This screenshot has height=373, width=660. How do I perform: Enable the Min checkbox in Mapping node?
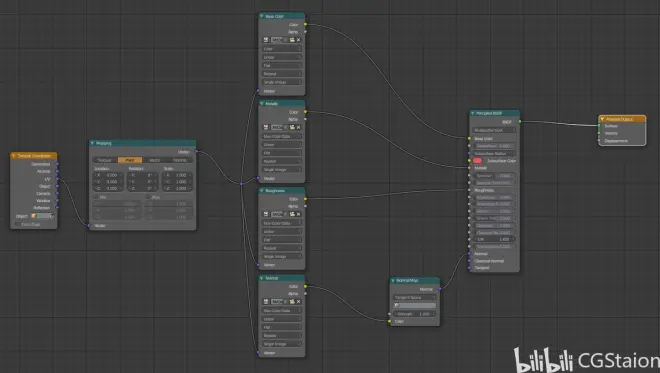point(96,197)
